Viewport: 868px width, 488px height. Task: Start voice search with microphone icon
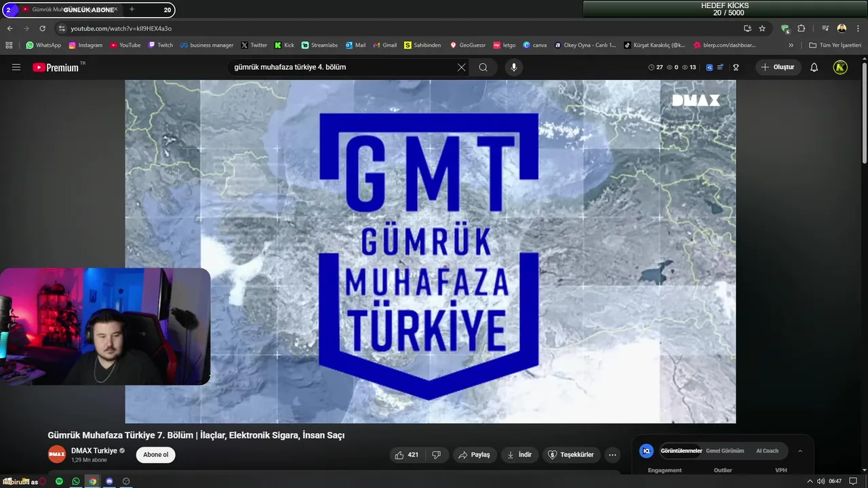pos(513,67)
